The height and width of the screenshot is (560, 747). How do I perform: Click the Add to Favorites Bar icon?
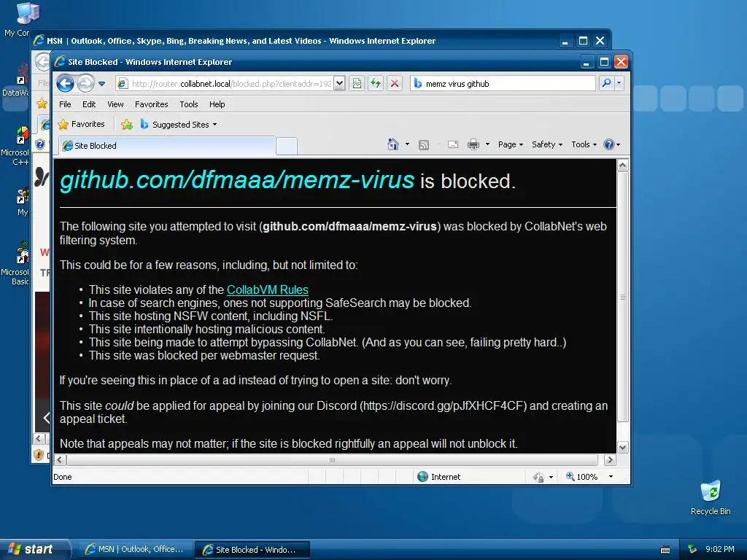pyautogui.click(x=127, y=124)
